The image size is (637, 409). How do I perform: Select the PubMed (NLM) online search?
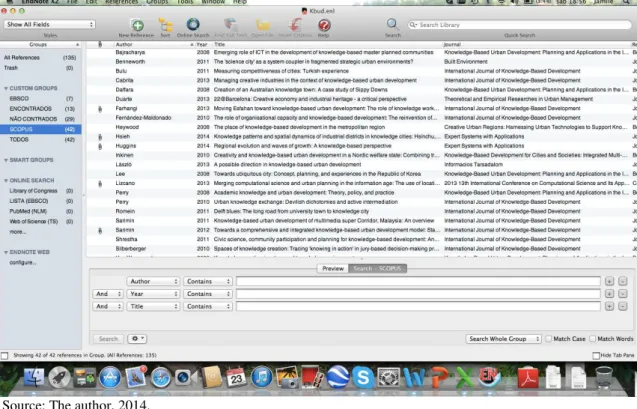[40, 211]
